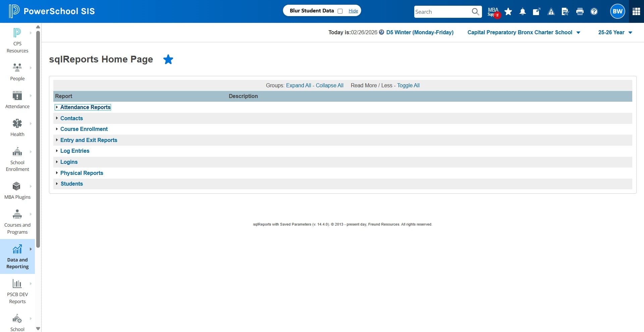Open notifications bell icon
Screen dimensions: 644x332
click(523, 12)
